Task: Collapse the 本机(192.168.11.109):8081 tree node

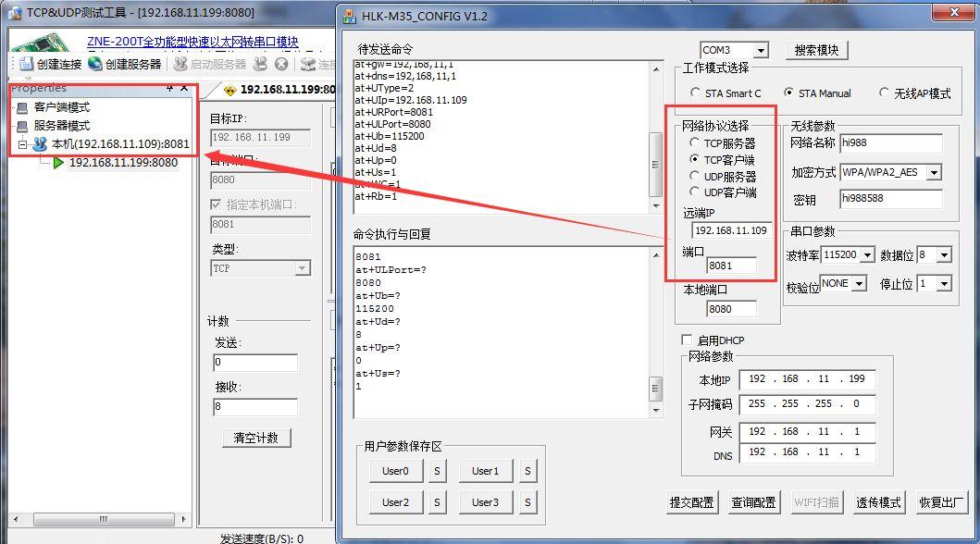Action: point(22,144)
